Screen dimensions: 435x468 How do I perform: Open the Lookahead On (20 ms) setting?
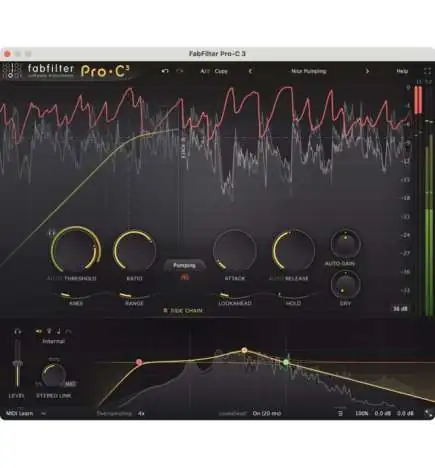pyautogui.click(x=267, y=413)
